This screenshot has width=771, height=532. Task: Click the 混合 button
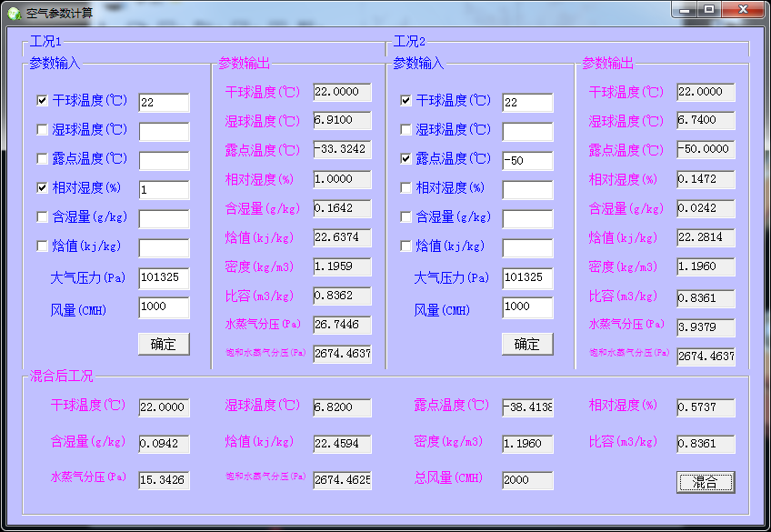coord(706,482)
